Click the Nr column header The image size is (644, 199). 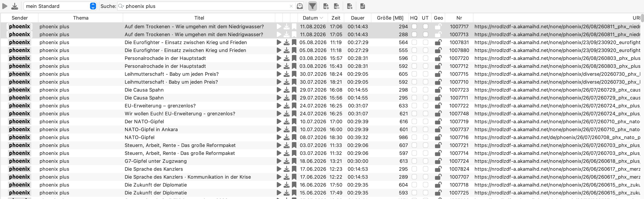[x=459, y=18]
